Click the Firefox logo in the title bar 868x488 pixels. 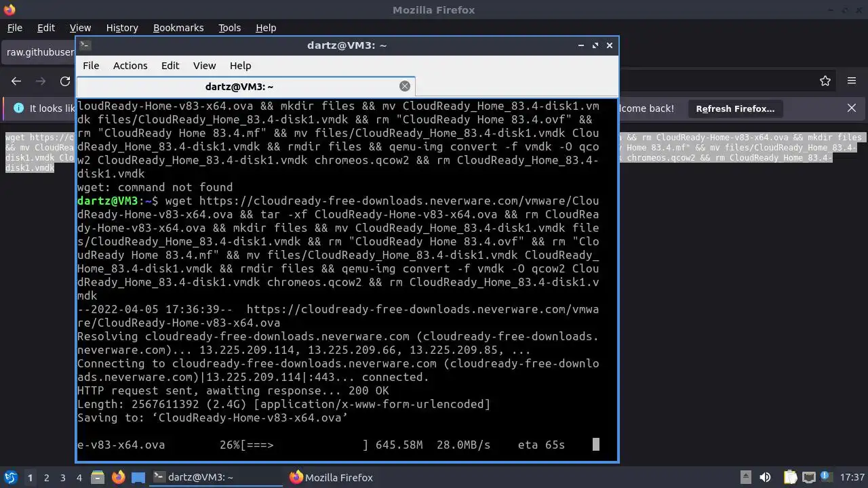coord(9,9)
